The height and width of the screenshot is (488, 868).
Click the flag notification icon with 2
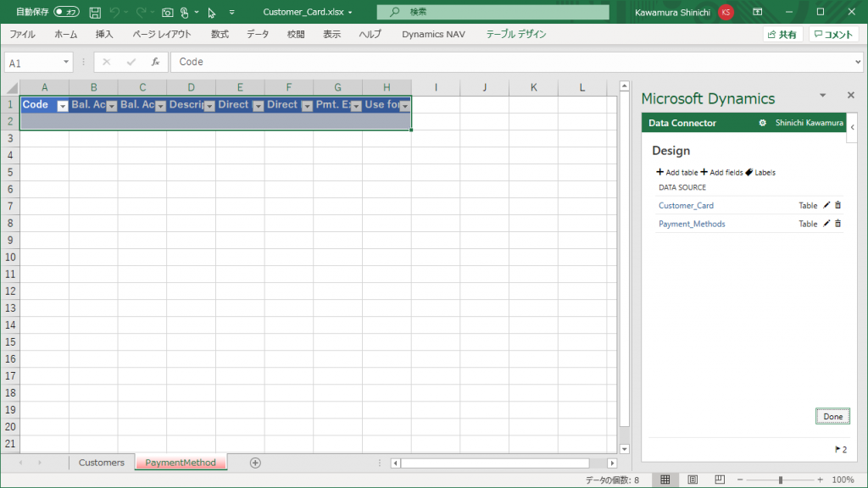point(840,449)
